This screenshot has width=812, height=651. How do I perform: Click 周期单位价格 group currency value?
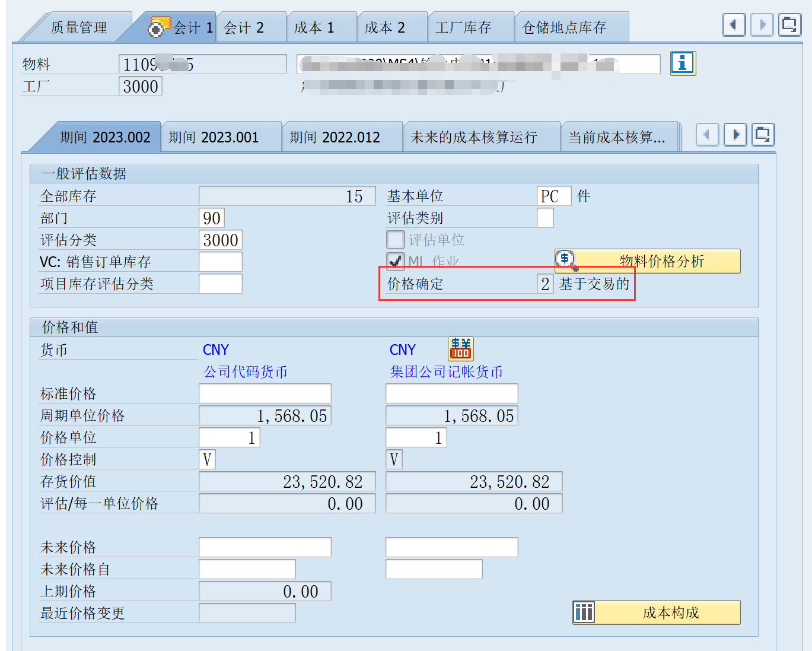pyautogui.click(x=452, y=415)
